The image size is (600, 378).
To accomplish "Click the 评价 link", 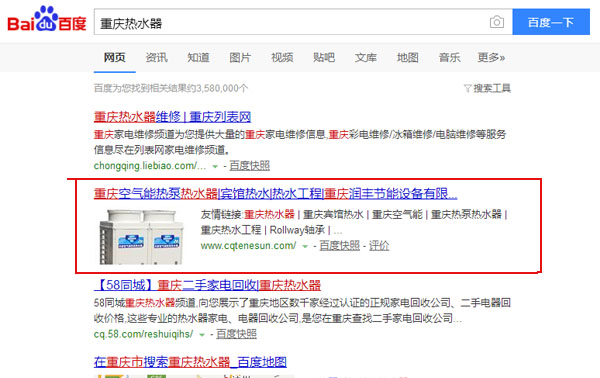I will pyautogui.click(x=379, y=246).
